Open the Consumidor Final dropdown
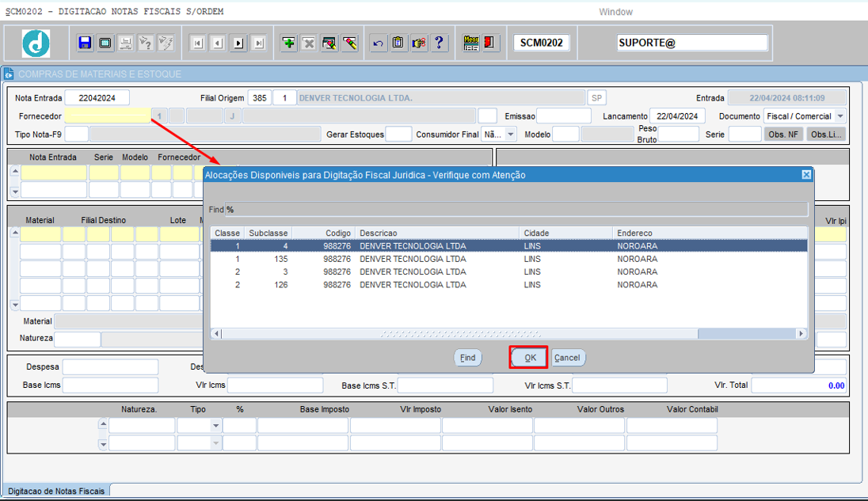This screenshot has height=501, width=868. coord(510,135)
